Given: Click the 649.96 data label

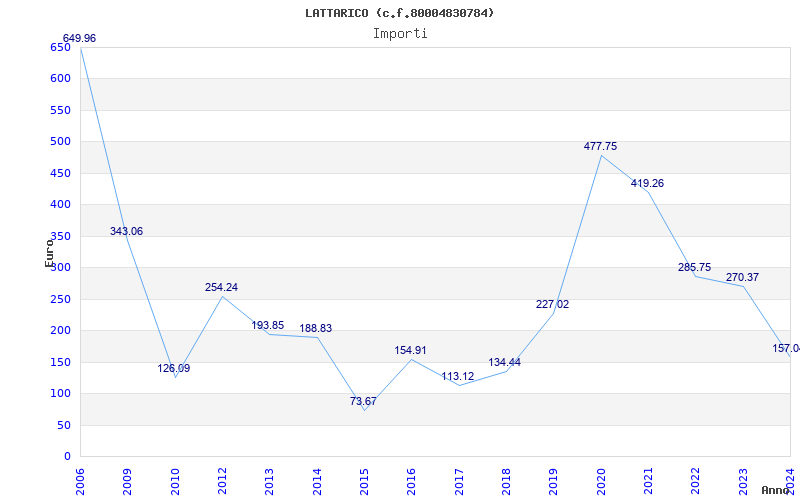Looking at the screenshot, I should coord(79,38).
